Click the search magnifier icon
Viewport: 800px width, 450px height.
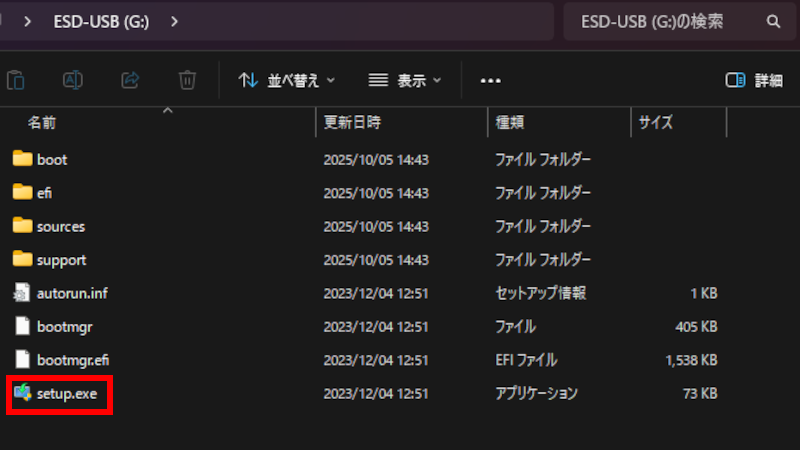click(773, 21)
